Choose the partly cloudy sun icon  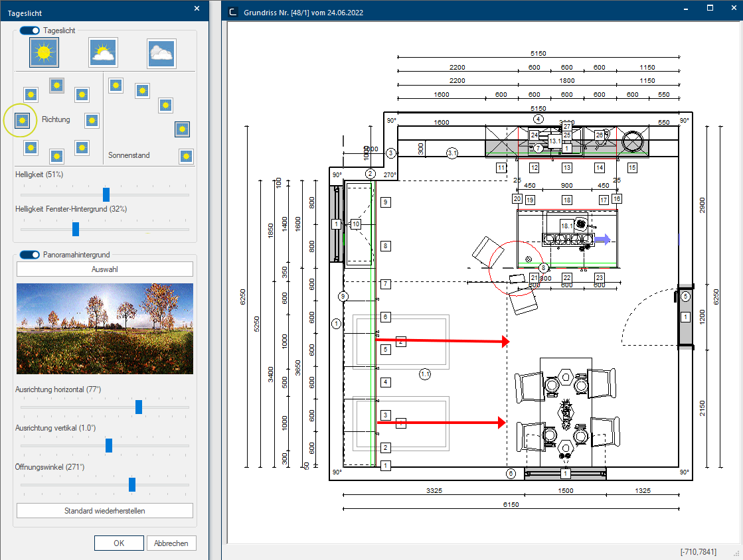tap(103, 53)
